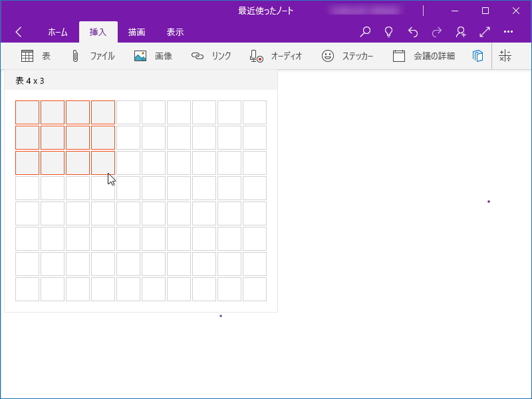532x399 pixels.
Task: Open the Researcher pane (book icon)
Action: (477, 57)
